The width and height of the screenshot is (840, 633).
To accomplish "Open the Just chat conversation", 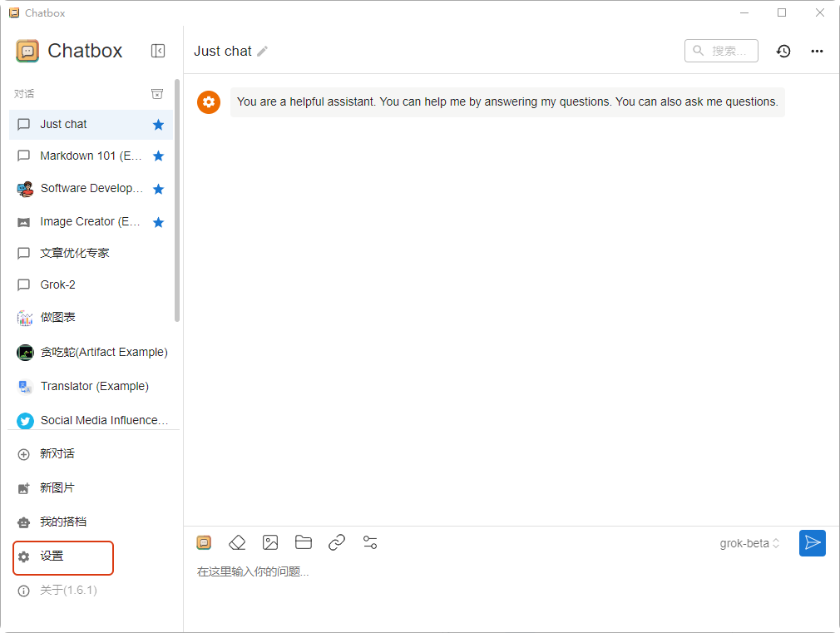I will coord(91,124).
